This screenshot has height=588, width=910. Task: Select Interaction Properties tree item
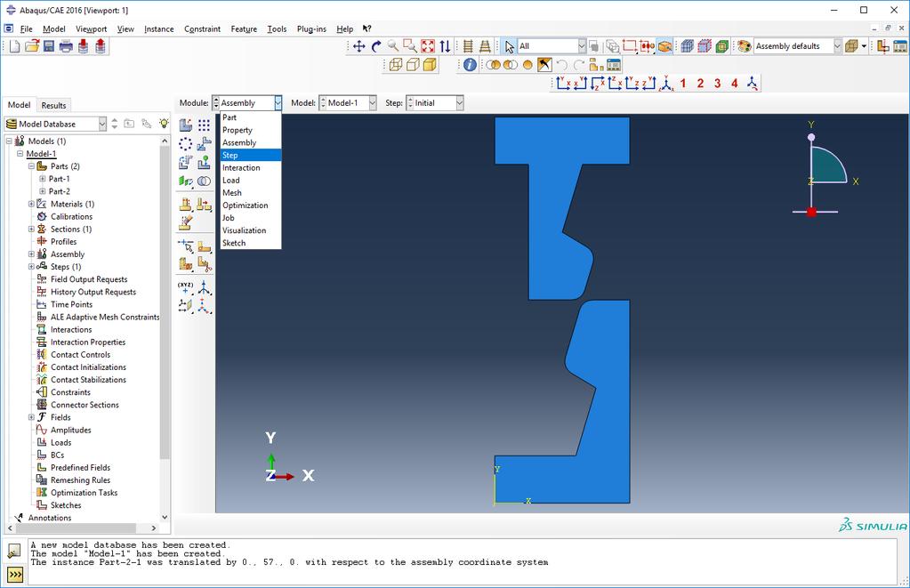click(88, 342)
